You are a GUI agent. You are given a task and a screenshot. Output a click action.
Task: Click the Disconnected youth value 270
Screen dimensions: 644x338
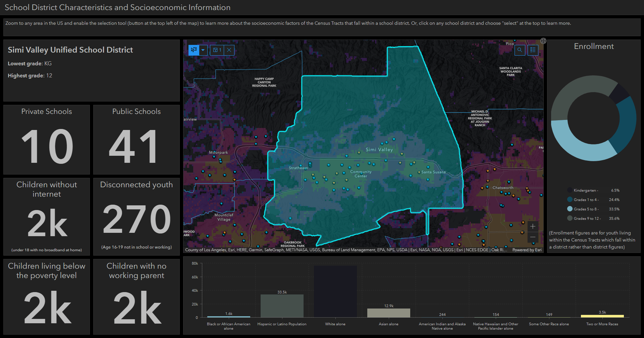pos(137,219)
